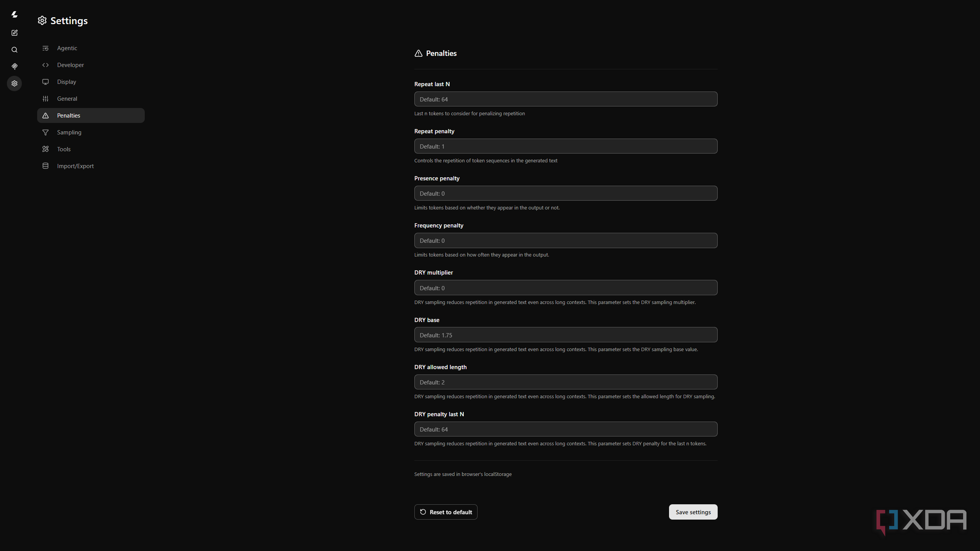Click the Settings page title
The width and height of the screenshot is (980, 551).
coord(69,21)
